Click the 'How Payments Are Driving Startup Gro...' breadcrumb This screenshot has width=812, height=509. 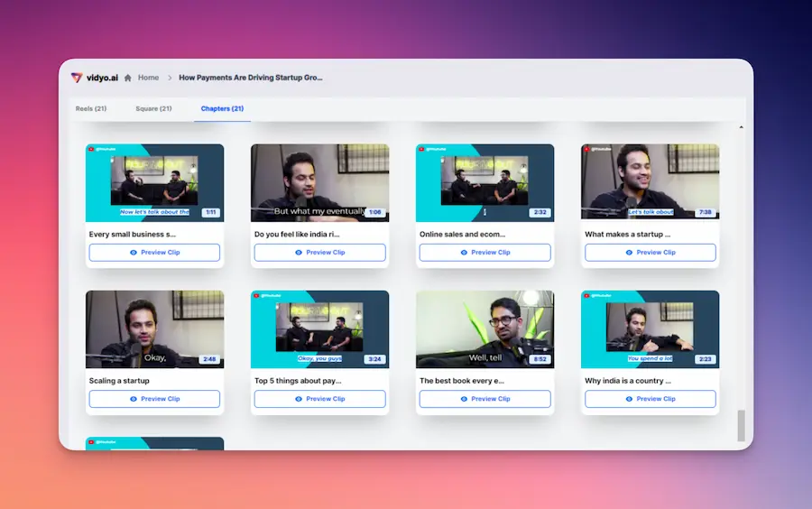coord(251,78)
